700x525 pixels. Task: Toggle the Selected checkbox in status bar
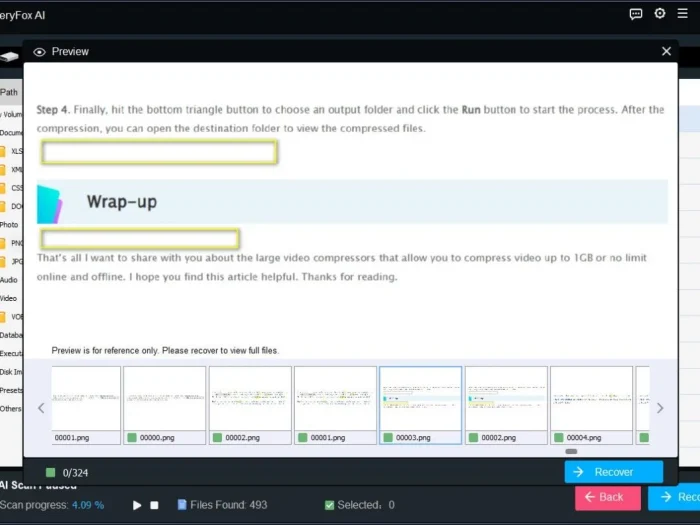pos(330,505)
